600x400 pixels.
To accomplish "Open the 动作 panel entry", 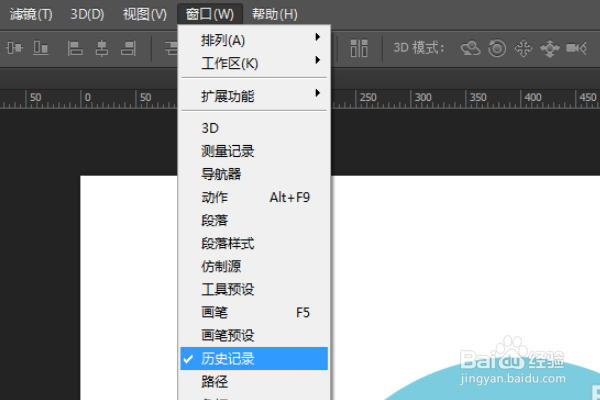I will (x=254, y=197).
